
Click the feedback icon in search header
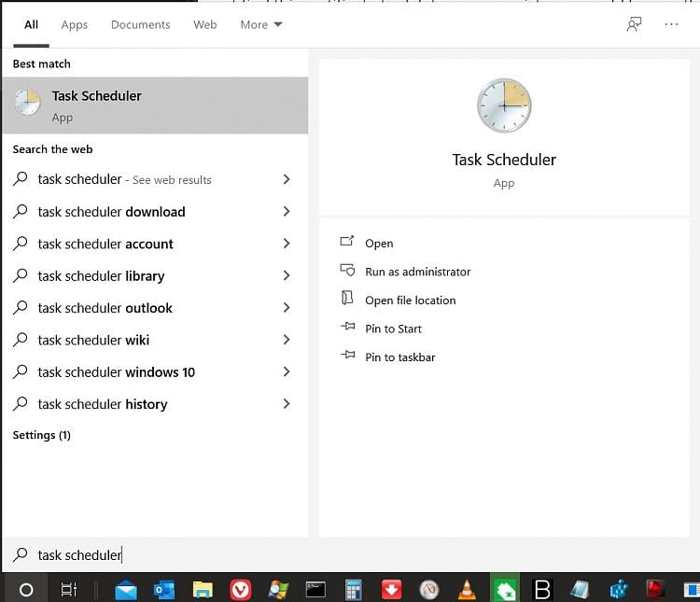(x=634, y=25)
